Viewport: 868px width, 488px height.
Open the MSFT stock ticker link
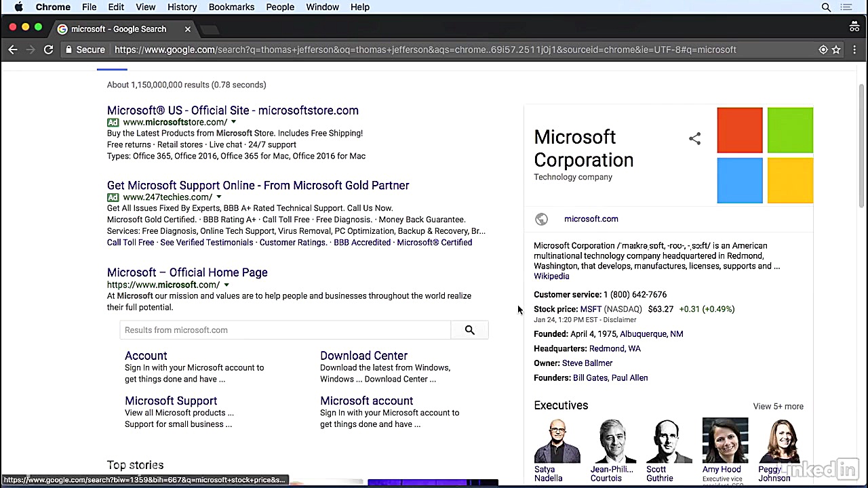coord(591,309)
